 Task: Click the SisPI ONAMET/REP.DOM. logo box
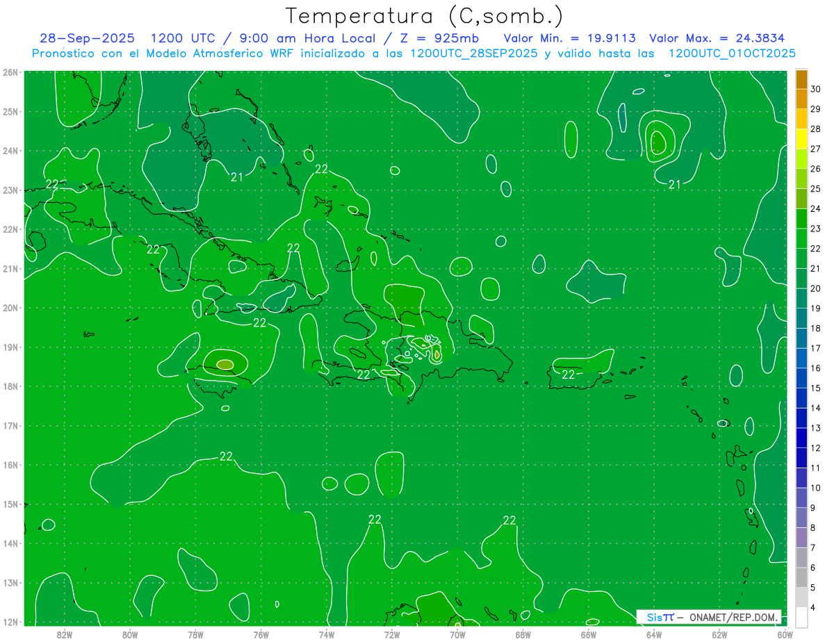pyautogui.click(x=708, y=618)
